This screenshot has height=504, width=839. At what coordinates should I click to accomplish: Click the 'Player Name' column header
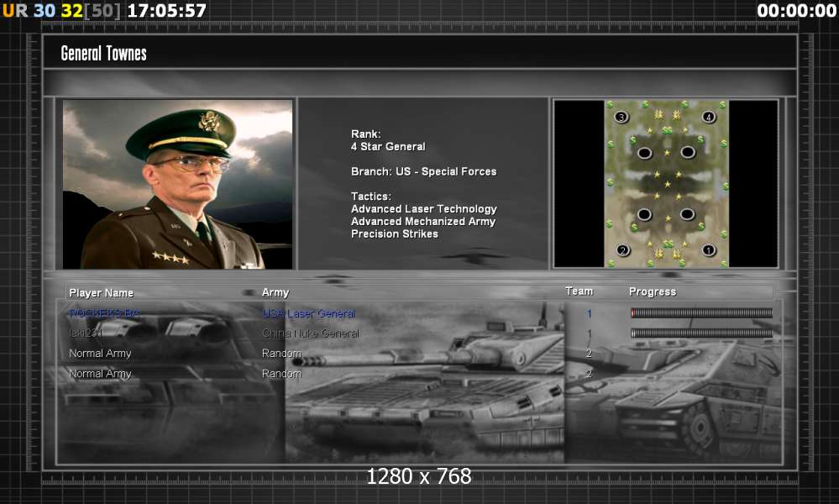(x=101, y=292)
